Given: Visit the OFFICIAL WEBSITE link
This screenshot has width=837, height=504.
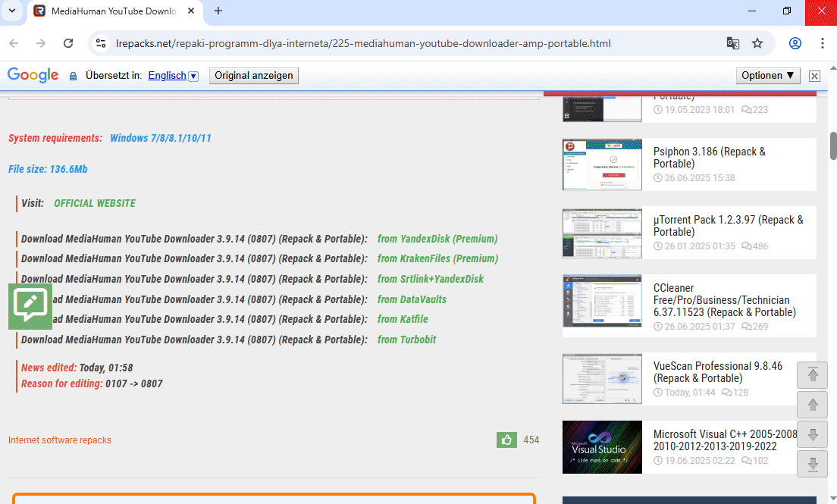Looking at the screenshot, I should point(95,203).
